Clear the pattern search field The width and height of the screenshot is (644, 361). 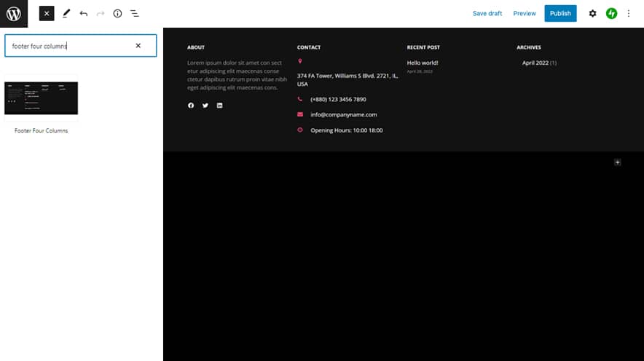[x=138, y=46]
